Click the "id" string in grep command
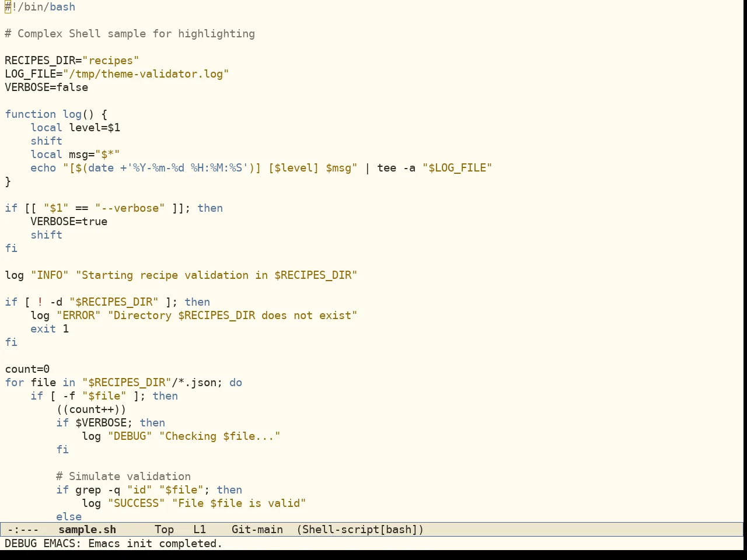Image resolution: width=747 pixels, height=560 pixels. [139, 490]
